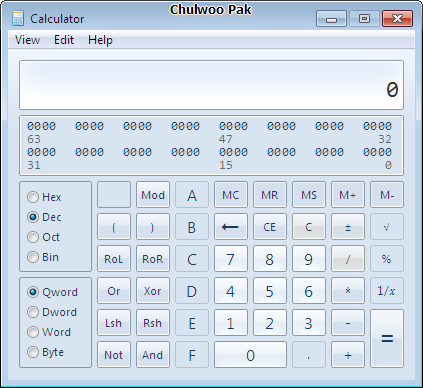The image size is (423, 388).
Task: Click the digit 2 button
Action: (270, 323)
